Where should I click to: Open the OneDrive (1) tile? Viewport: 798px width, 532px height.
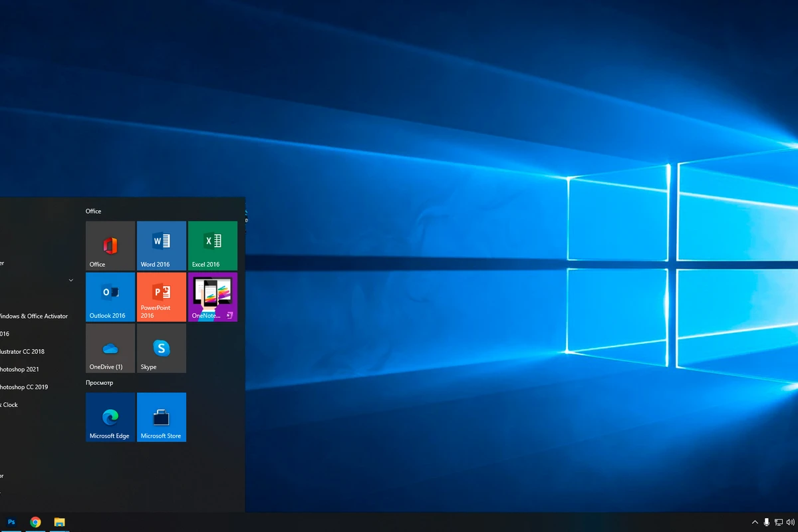pos(110,348)
